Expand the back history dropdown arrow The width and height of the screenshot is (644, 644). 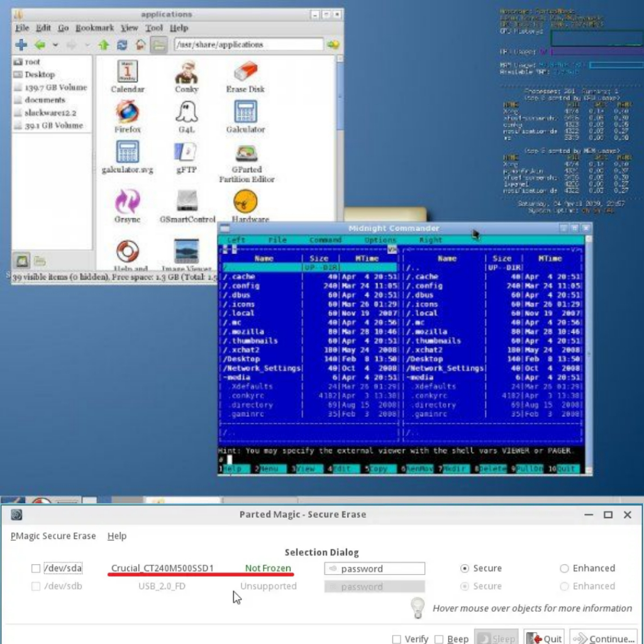(55, 45)
